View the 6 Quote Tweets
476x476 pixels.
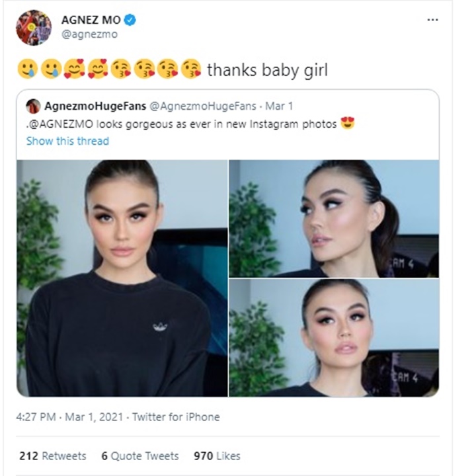tap(139, 456)
